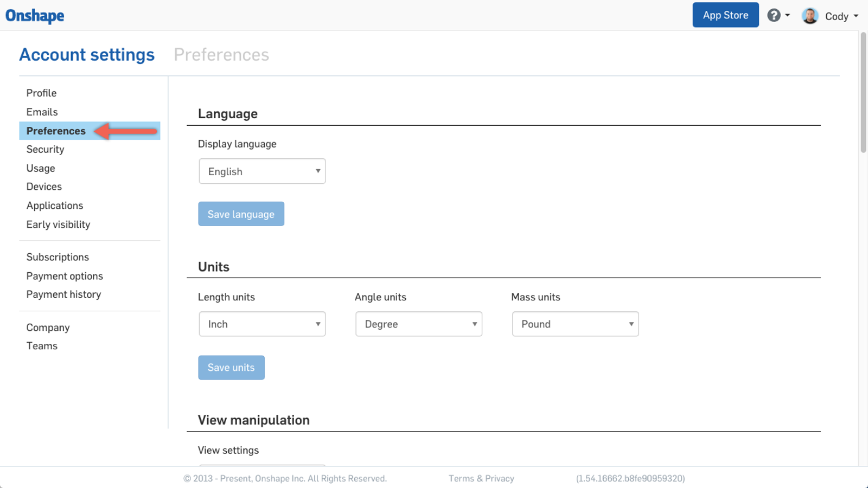The image size is (868, 488).
Task: Open the Emails settings page
Action: pos(42,112)
